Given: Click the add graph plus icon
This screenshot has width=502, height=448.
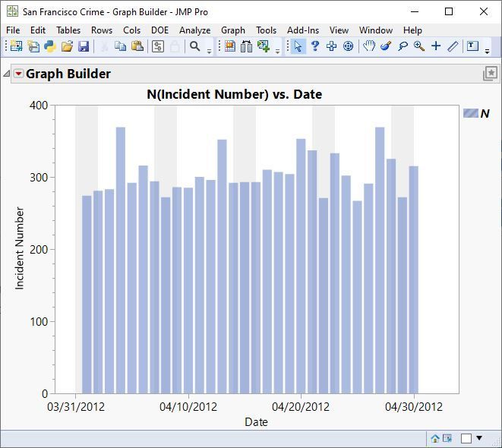Looking at the screenshot, I should 264,46.
